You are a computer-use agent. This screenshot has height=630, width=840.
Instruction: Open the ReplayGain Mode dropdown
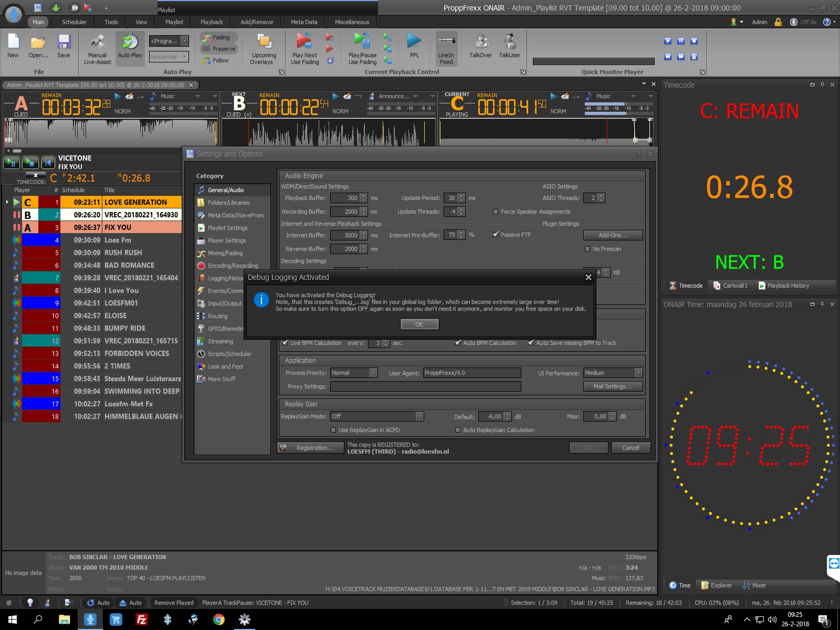point(419,416)
